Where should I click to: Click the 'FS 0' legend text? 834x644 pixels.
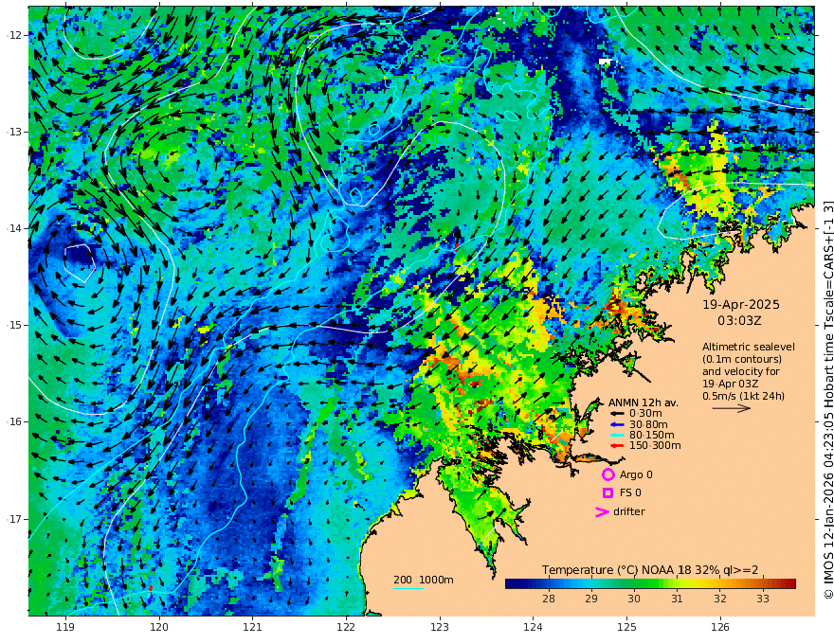pyautogui.click(x=630, y=493)
